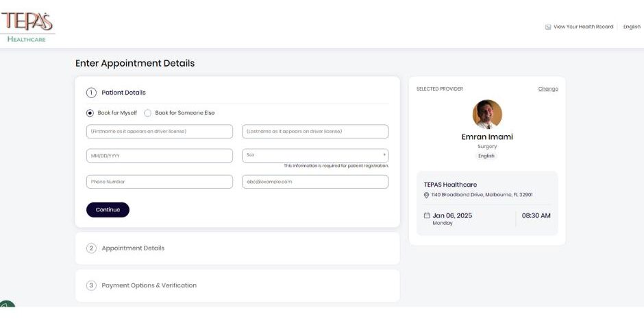Click the step 1 circle number icon
Screen dimensions: 644x319
91,93
